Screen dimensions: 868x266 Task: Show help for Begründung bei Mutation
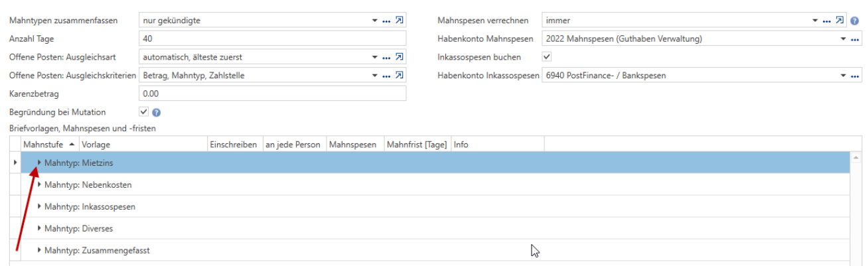click(157, 113)
